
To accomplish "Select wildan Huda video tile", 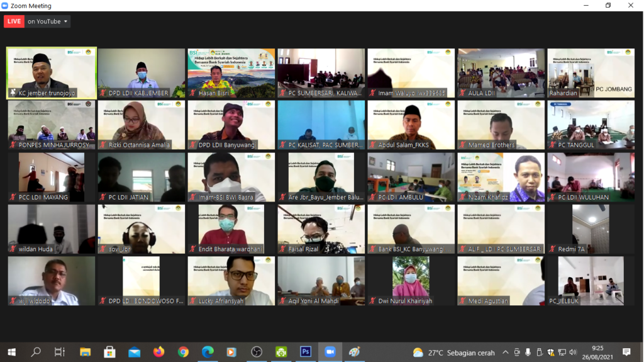I will pos(52,229).
